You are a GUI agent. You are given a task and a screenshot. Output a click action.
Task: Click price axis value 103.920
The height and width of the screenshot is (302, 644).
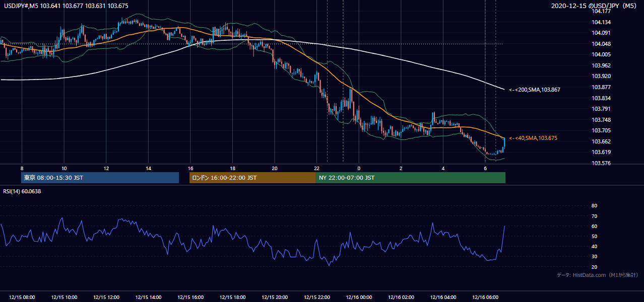click(x=601, y=77)
